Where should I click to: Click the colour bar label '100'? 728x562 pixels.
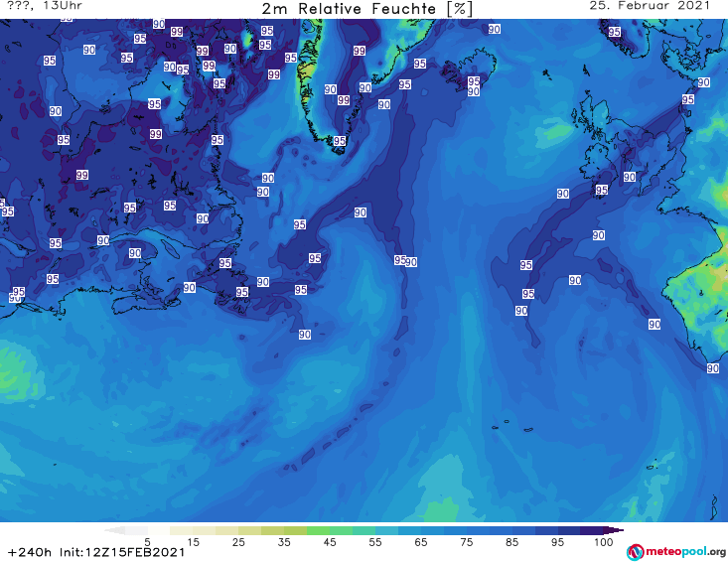coord(604,542)
